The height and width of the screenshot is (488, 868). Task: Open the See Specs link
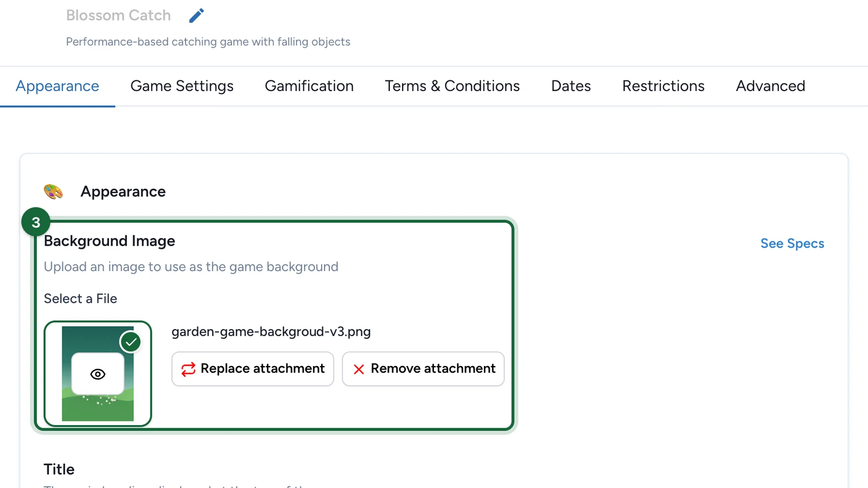(792, 244)
